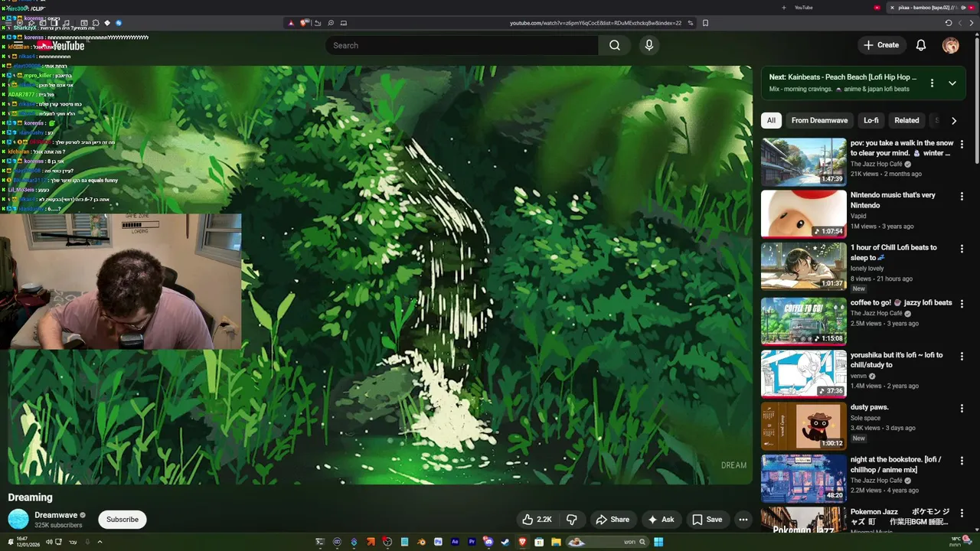Image resolution: width=980 pixels, height=551 pixels.
Task: Open YouTube notifications bell
Action: [921, 45]
